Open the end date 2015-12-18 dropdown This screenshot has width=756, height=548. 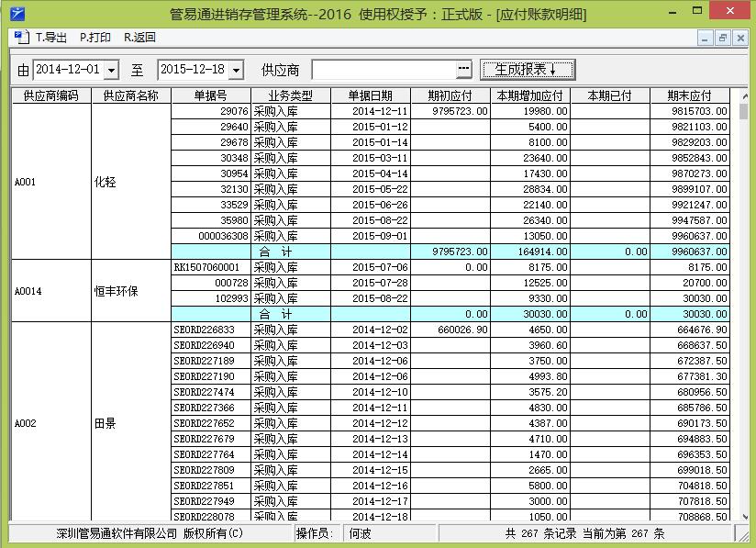(236, 71)
